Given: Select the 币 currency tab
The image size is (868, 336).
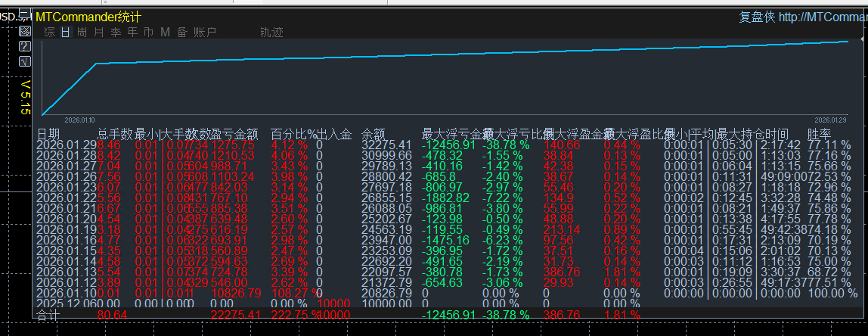Looking at the screenshot, I should tap(148, 33).
